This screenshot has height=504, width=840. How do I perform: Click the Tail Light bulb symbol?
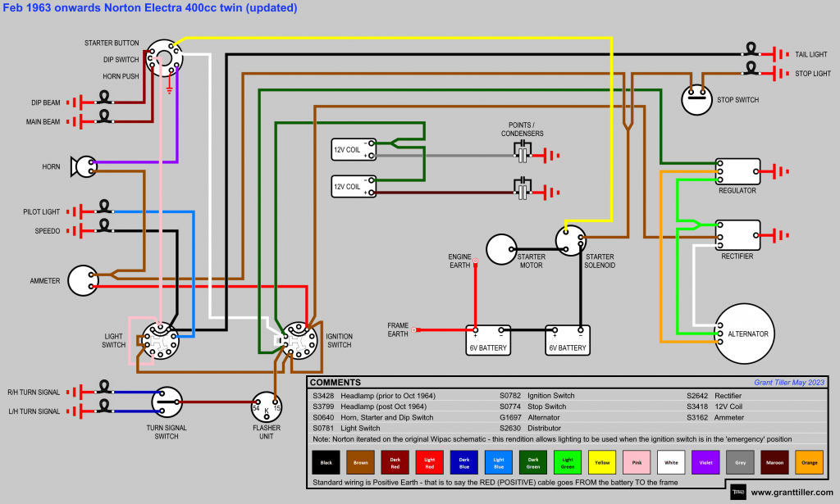[751, 54]
